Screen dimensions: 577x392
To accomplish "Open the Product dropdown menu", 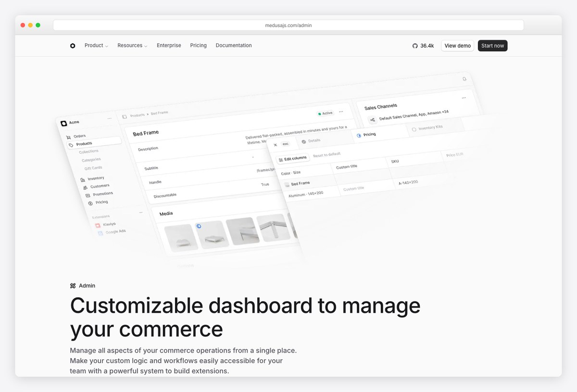I will [96, 46].
